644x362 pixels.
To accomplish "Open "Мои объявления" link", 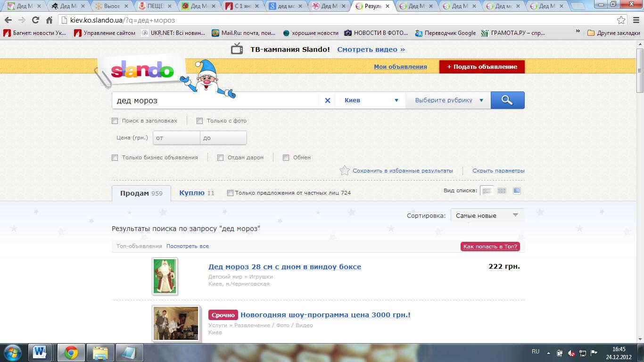I will point(400,67).
